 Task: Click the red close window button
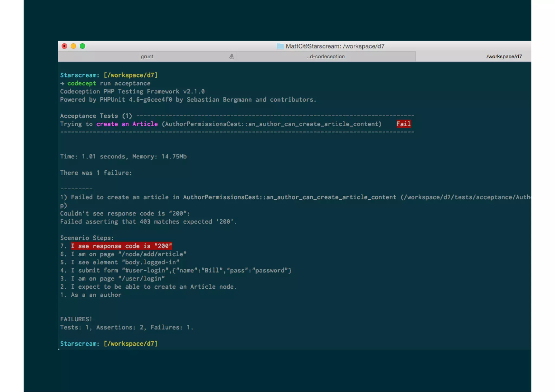[x=64, y=46]
